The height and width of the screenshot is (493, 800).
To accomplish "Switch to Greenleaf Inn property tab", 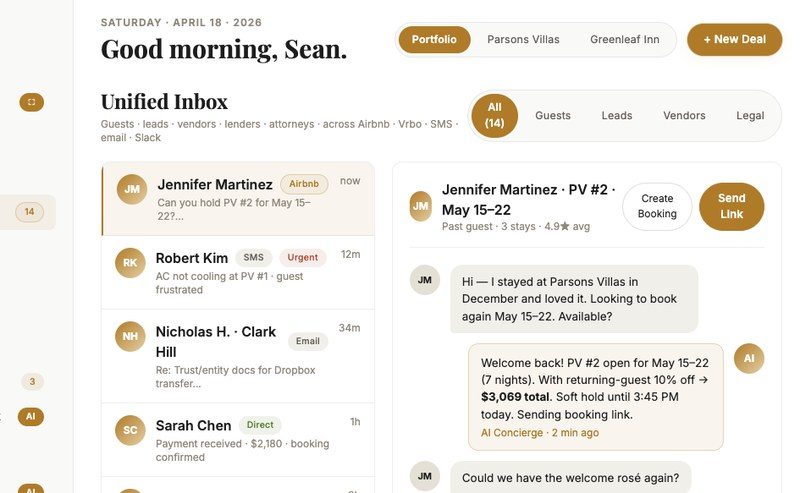I will click(624, 39).
